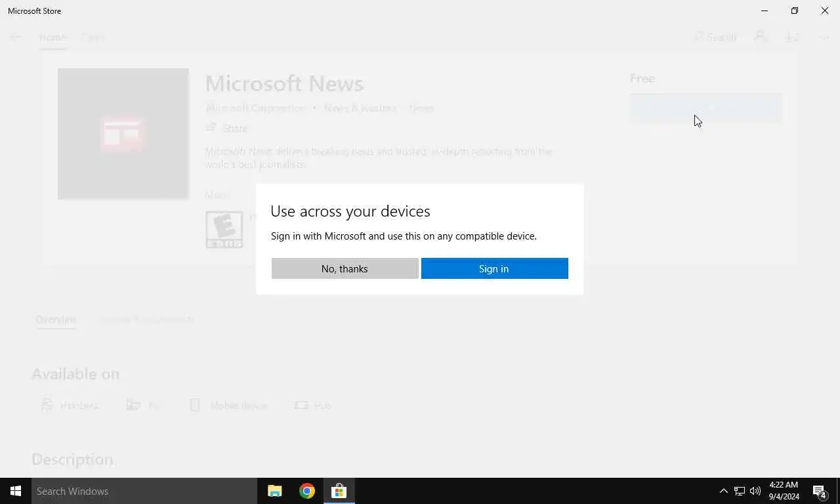Show hidden system tray icons
The width and height of the screenshot is (840, 504).
pyautogui.click(x=723, y=491)
